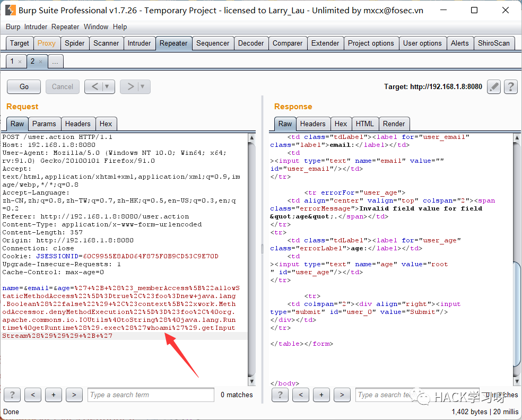Viewport: 522px width, 420px height.
Task: Click the '1,402 bytes | 20 millis' status text
Action: tap(485, 412)
